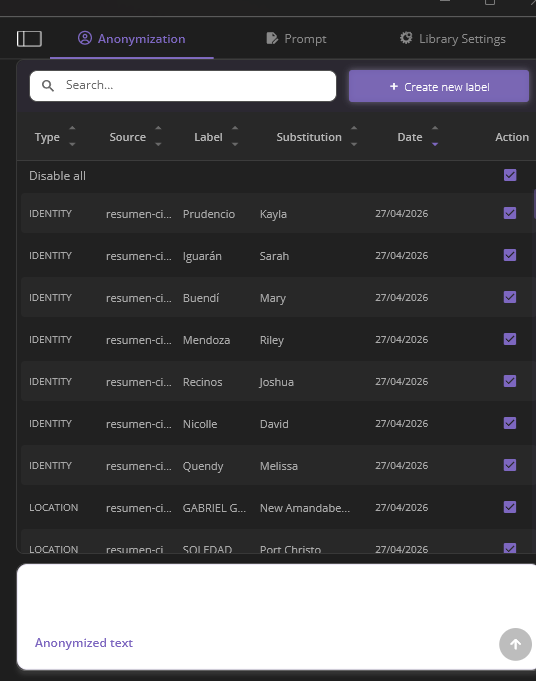Open the Anonymization tab
The image size is (536, 681).
click(132, 39)
